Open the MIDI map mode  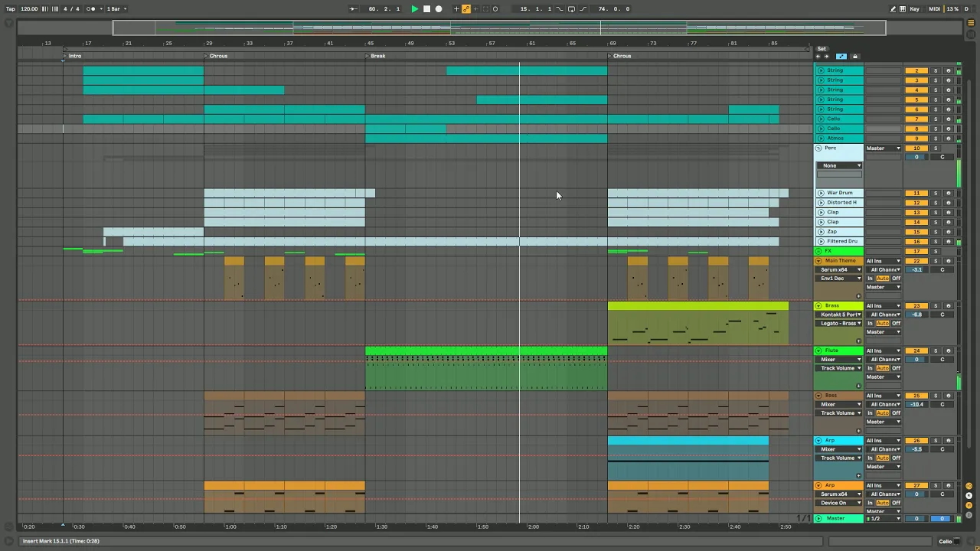(x=934, y=8)
